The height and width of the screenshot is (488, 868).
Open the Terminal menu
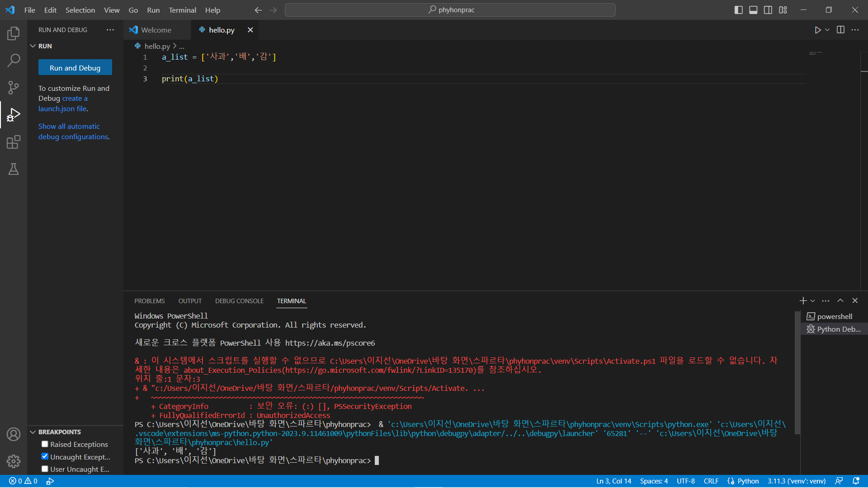point(182,10)
